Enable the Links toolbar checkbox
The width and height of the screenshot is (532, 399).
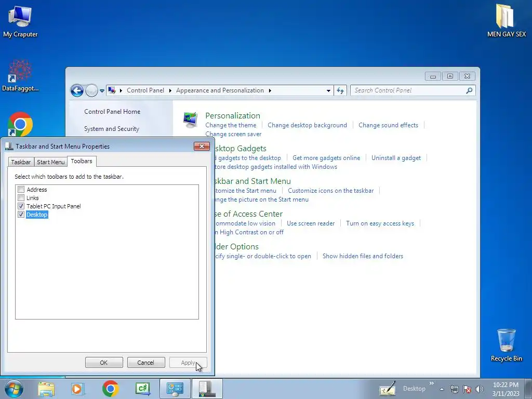[x=21, y=198]
